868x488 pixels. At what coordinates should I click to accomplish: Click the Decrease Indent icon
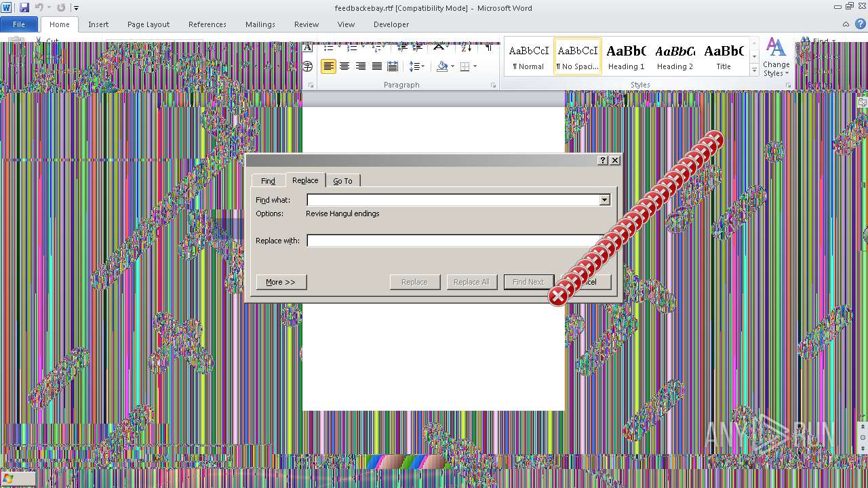(401, 47)
